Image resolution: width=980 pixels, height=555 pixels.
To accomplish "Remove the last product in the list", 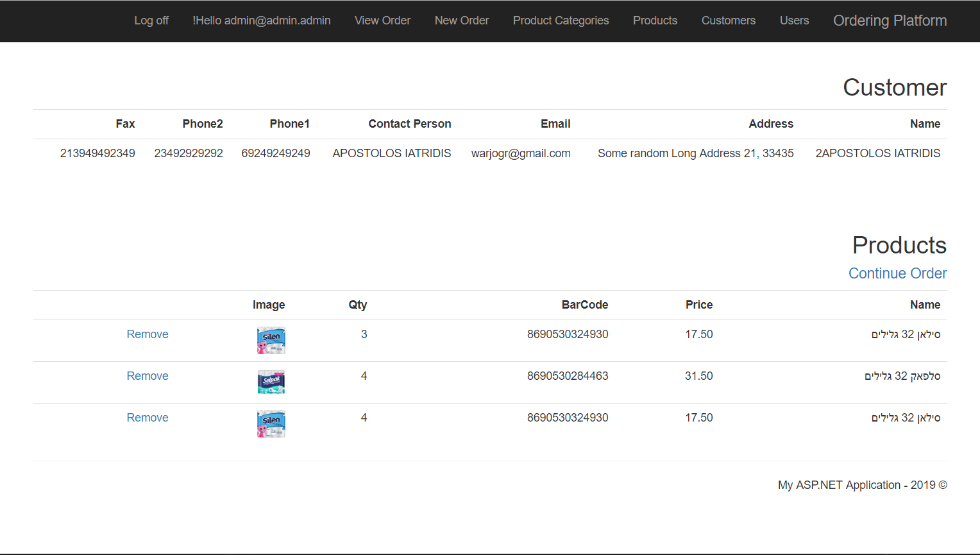I will click(148, 418).
